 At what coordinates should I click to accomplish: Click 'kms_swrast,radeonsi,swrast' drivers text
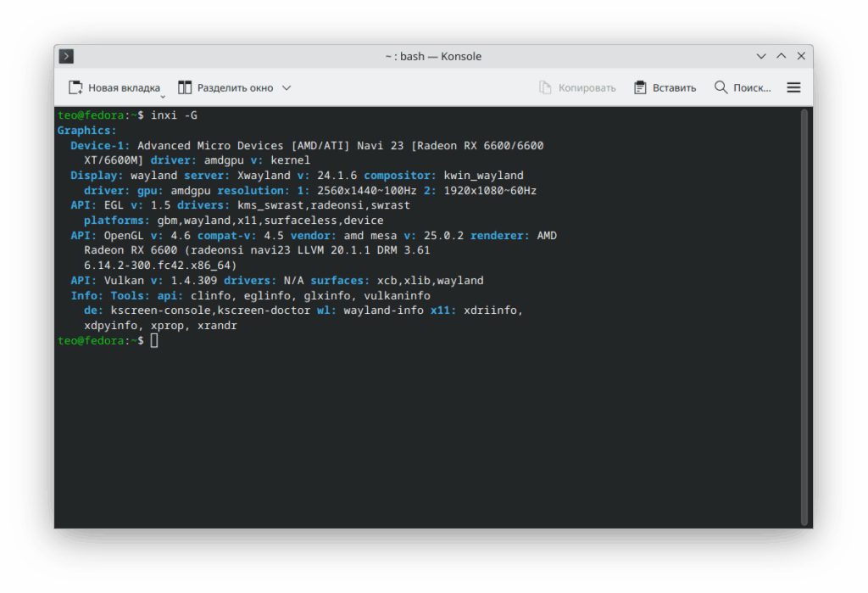coord(324,205)
